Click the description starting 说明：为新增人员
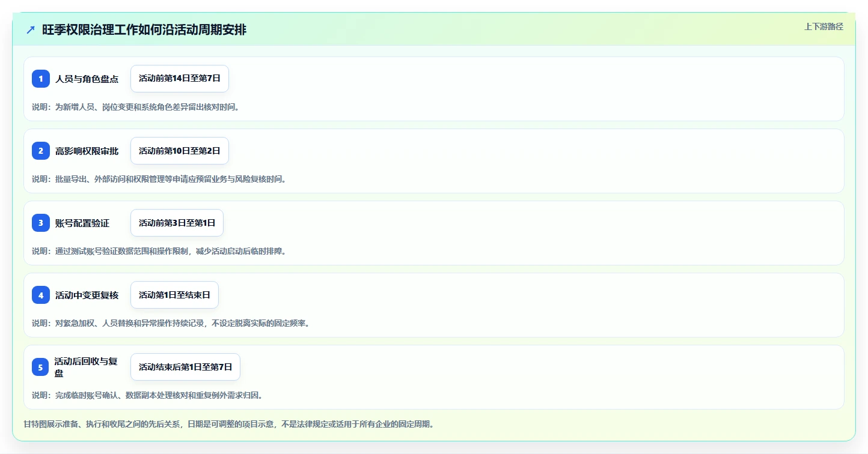 pyautogui.click(x=135, y=107)
